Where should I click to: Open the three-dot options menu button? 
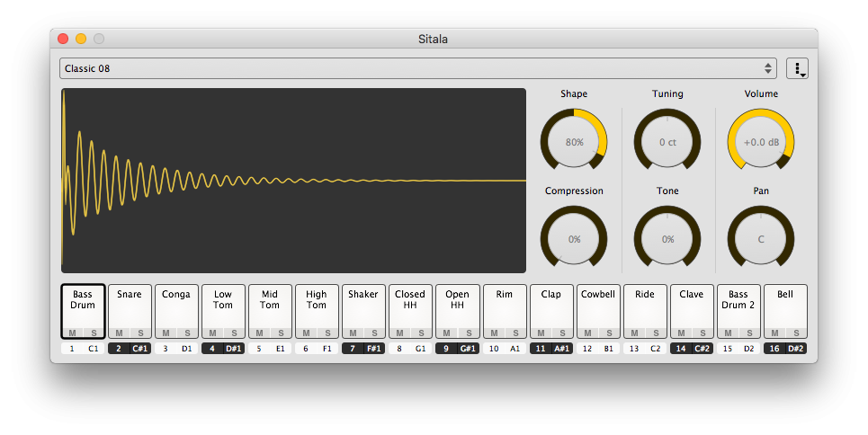click(x=797, y=68)
